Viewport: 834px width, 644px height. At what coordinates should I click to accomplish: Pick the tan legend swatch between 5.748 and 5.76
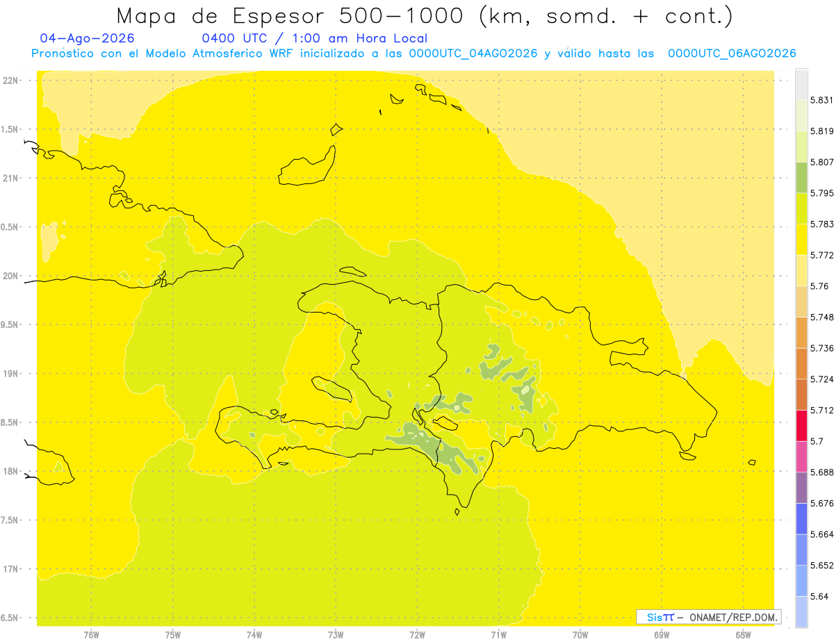pos(801,302)
